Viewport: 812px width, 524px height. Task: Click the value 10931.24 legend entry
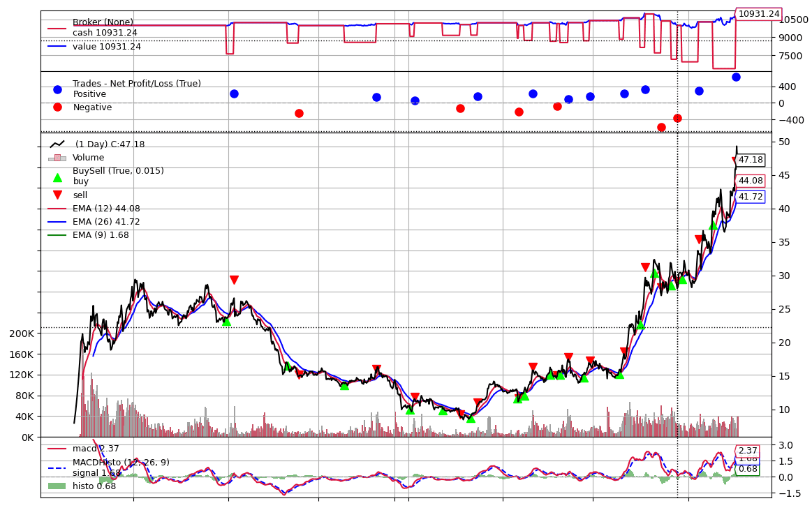click(x=106, y=47)
